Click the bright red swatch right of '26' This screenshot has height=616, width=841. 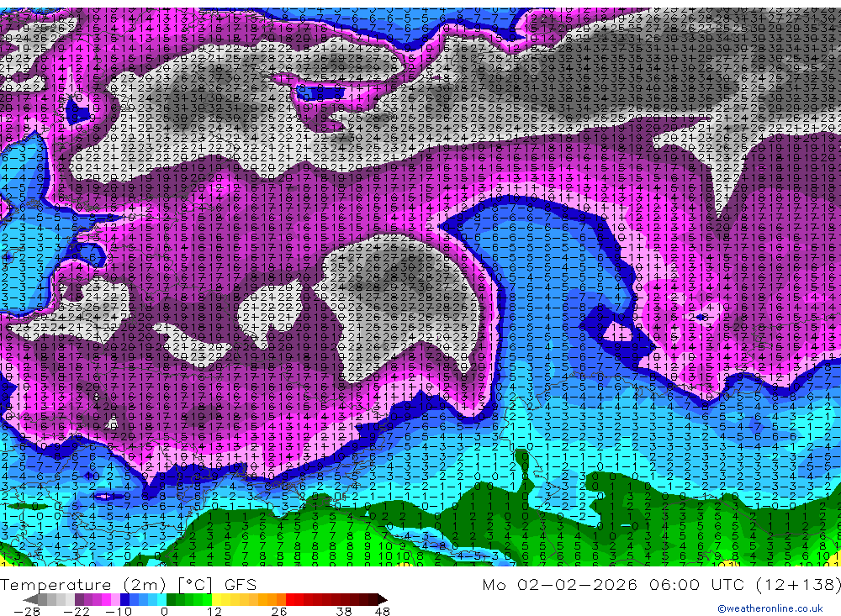290,600
